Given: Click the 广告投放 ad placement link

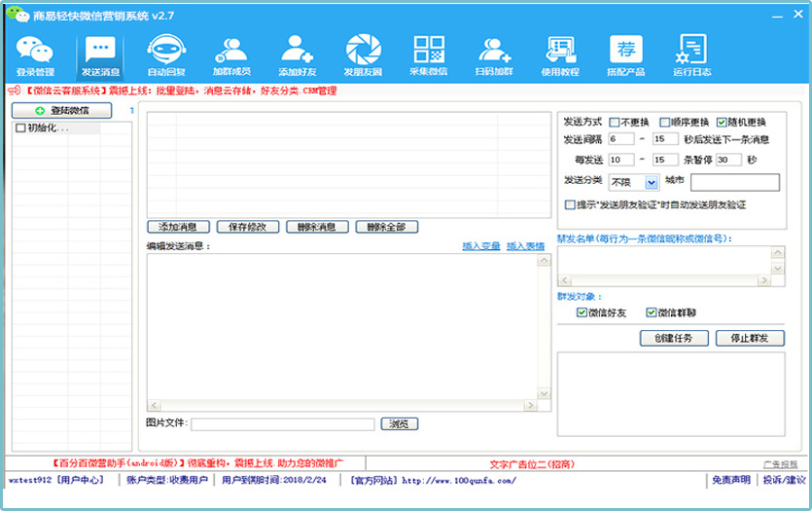Looking at the screenshot, I should click(x=781, y=464).
